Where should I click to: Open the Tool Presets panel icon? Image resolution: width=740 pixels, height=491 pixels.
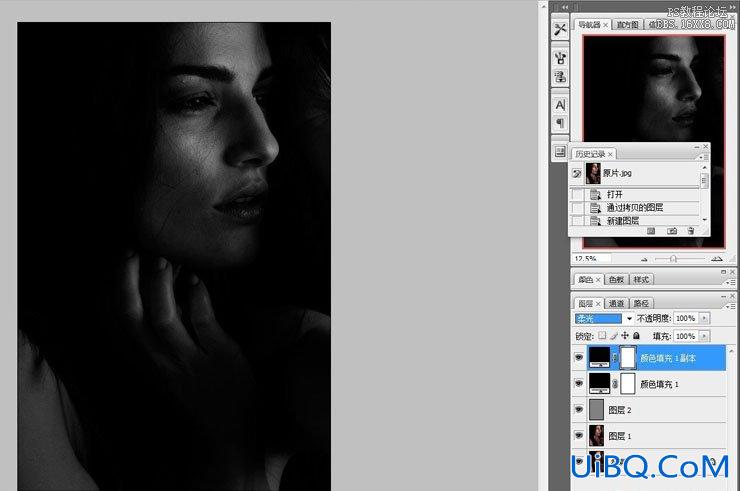point(560,30)
